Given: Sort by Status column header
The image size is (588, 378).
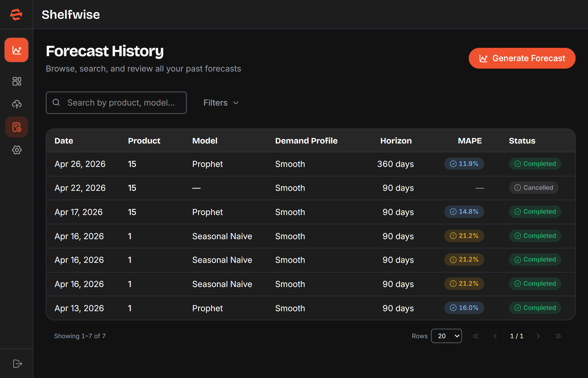Looking at the screenshot, I should point(522,141).
